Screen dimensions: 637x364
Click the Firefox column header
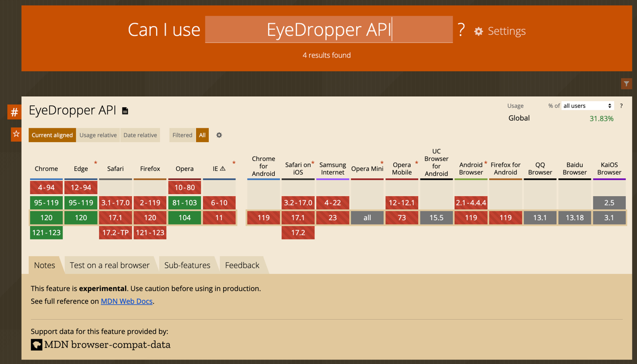150,169
